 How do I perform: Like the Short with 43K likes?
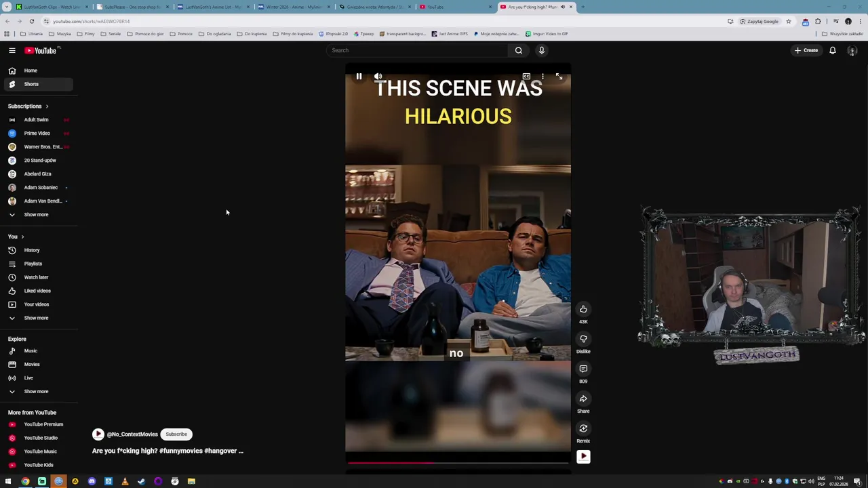coord(583,309)
